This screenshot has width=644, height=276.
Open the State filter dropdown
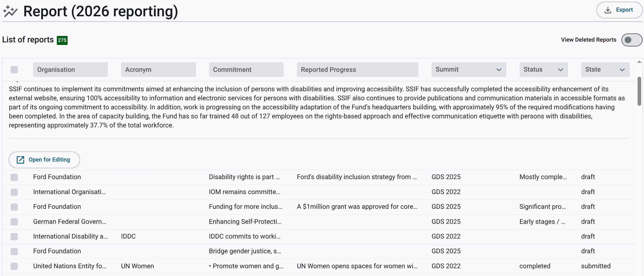605,70
